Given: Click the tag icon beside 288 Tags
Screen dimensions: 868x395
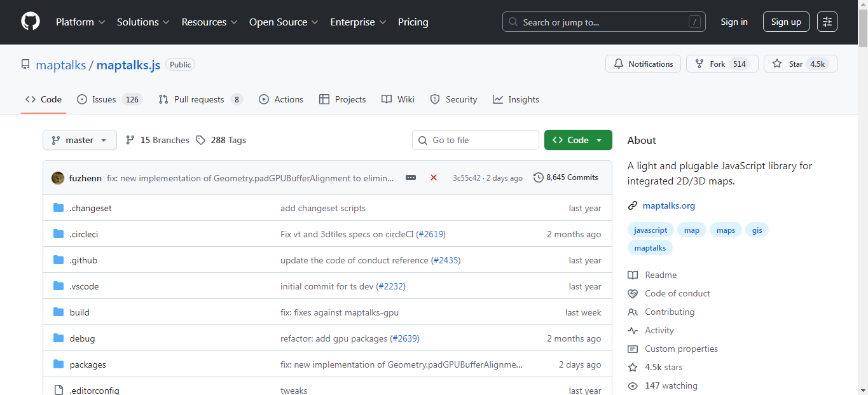Looking at the screenshot, I should pos(201,140).
